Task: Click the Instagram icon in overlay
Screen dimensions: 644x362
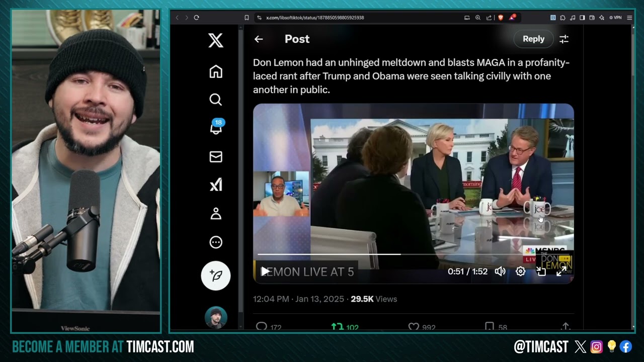Action: click(x=596, y=346)
